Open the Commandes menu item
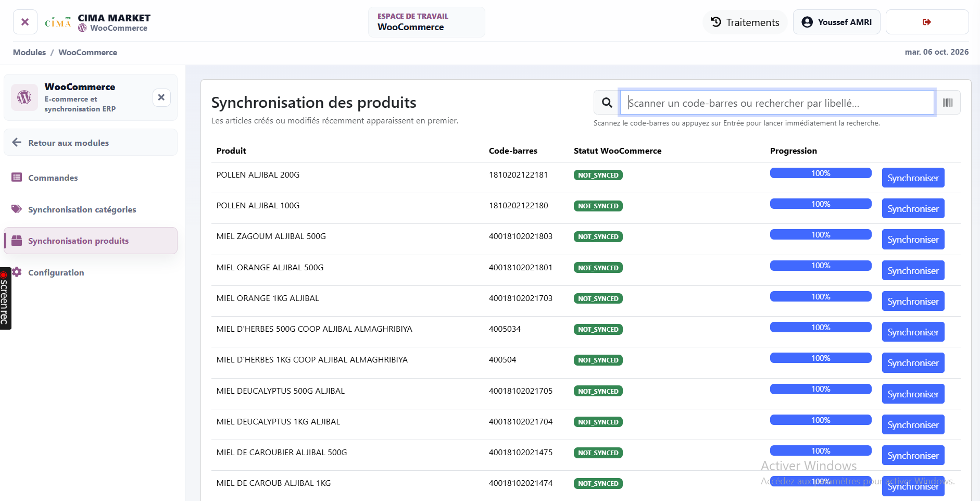 coord(91,178)
